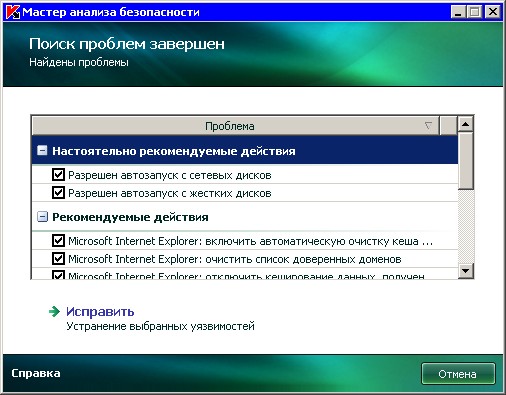Uncheck Разрешен автозапуск с жестких дисков

(58, 193)
